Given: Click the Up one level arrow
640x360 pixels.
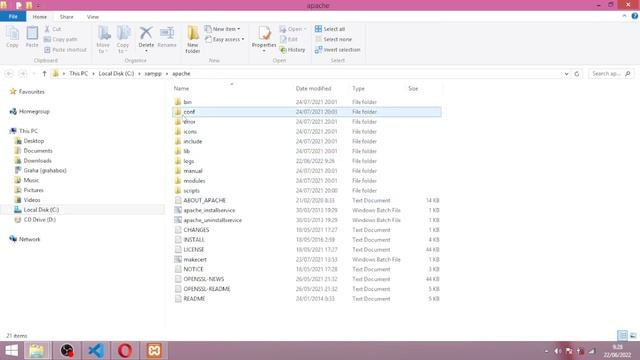Looking at the screenshot, I should 44,74.
